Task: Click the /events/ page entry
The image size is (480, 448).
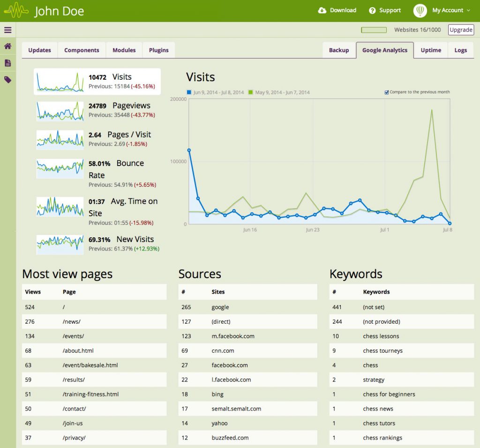Action: coord(73,336)
